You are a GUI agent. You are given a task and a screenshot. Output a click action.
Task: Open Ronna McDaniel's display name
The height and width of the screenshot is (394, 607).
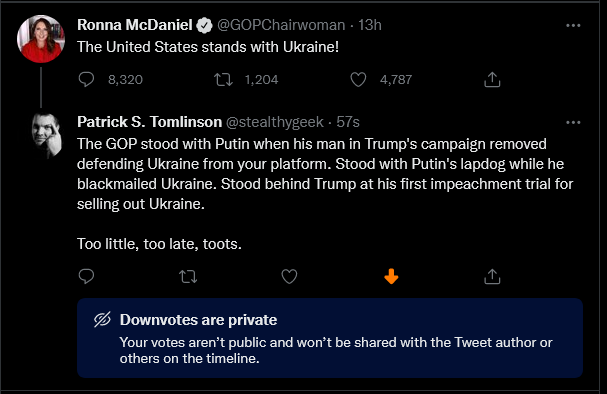click(135, 25)
